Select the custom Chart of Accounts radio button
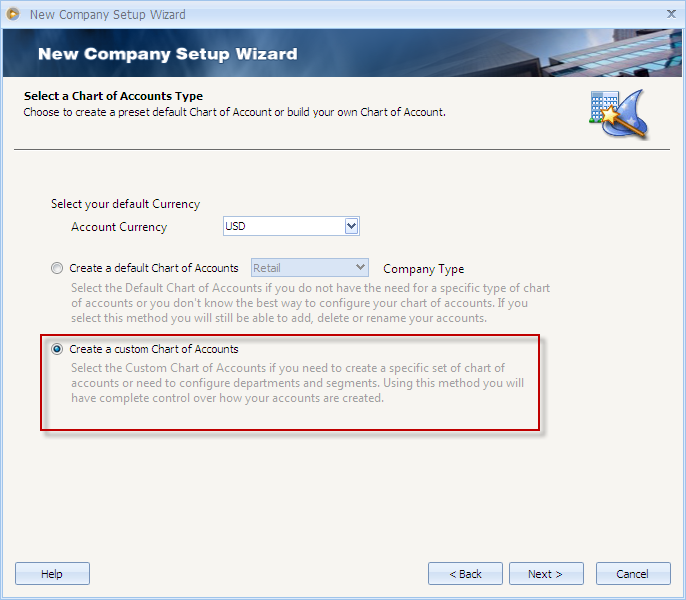 [57, 349]
